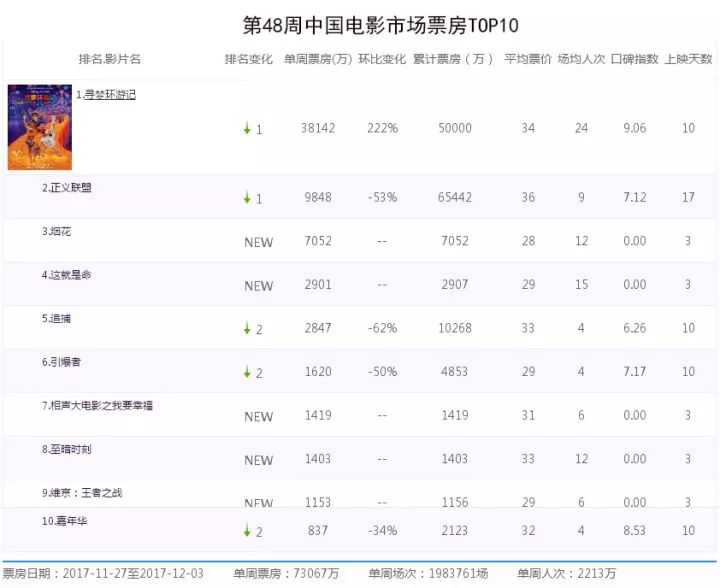Select cumulative value 4853
This screenshot has height=588, width=720.
[455, 371]
